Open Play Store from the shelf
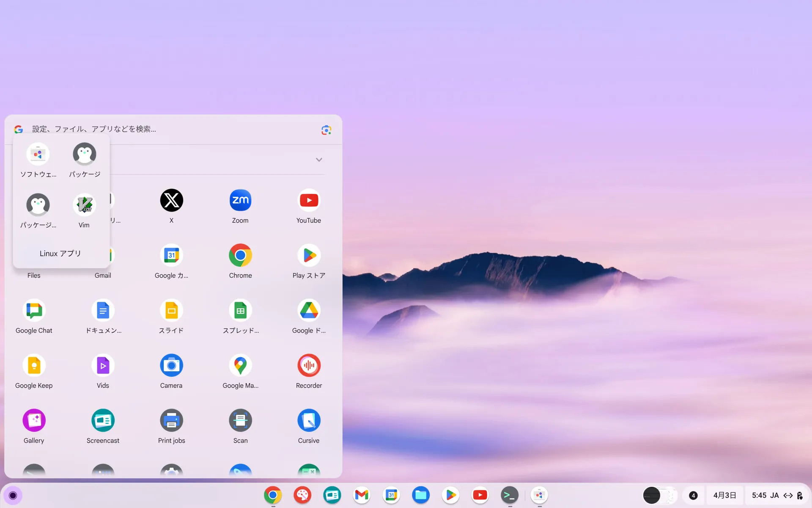This screenshot has width=812, height=508. (450, 495)
